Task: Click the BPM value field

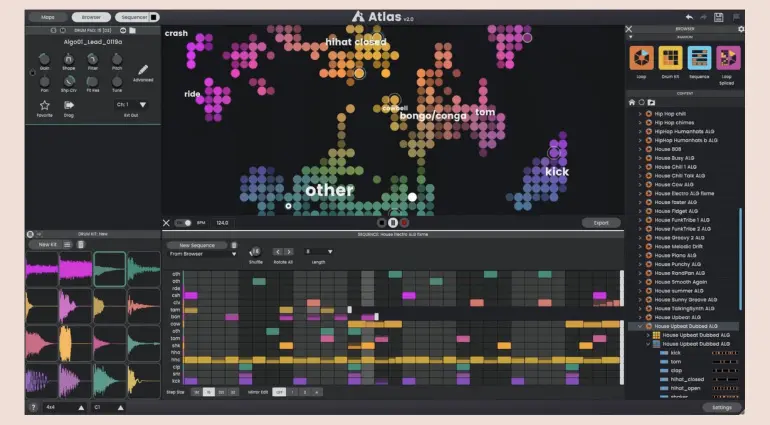Action: [x=223, y=223]
